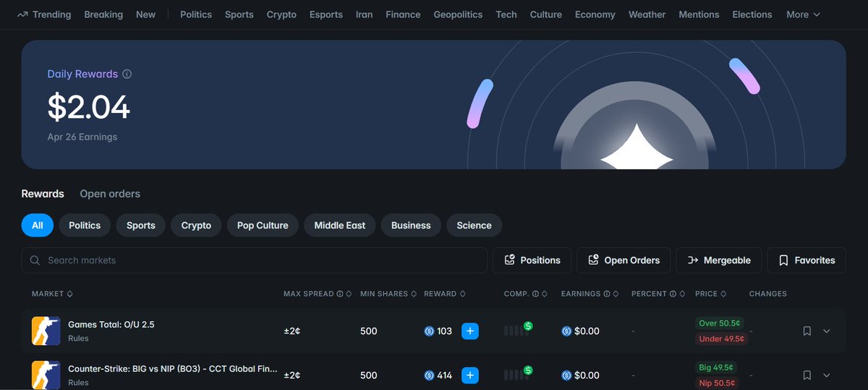Switch to the Rewards tab
Viewport: 868px width, 390px height.
point(43,194)
